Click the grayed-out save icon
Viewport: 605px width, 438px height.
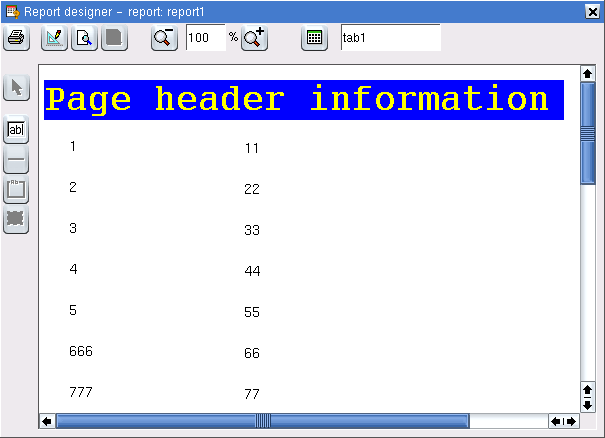[114, 38]
